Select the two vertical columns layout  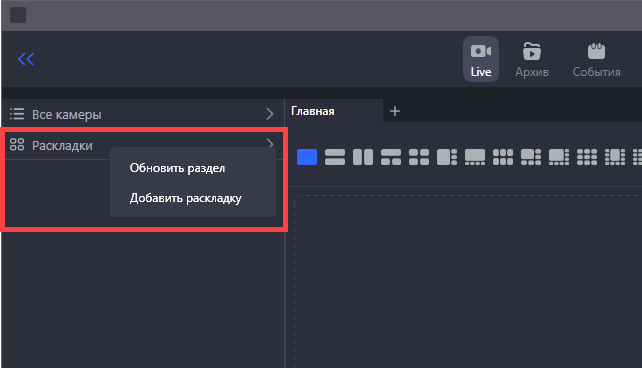[x=363, y=157]
